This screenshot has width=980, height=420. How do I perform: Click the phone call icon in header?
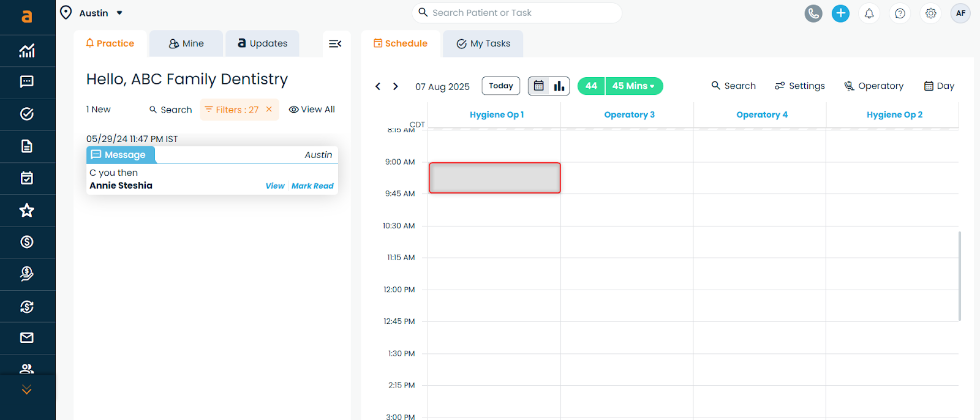(813, 13)
